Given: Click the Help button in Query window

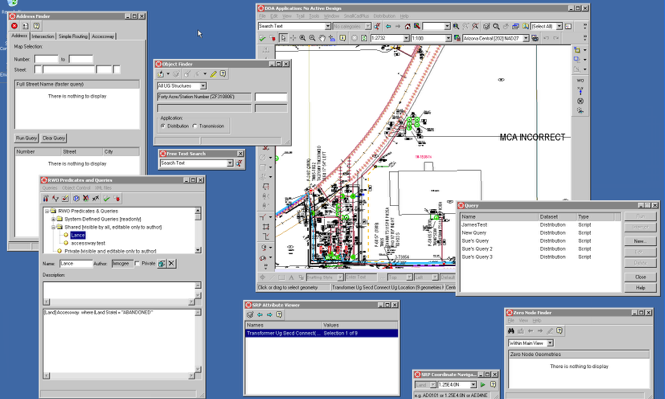Looking at the screenshot, I should (x=640, y=288).
